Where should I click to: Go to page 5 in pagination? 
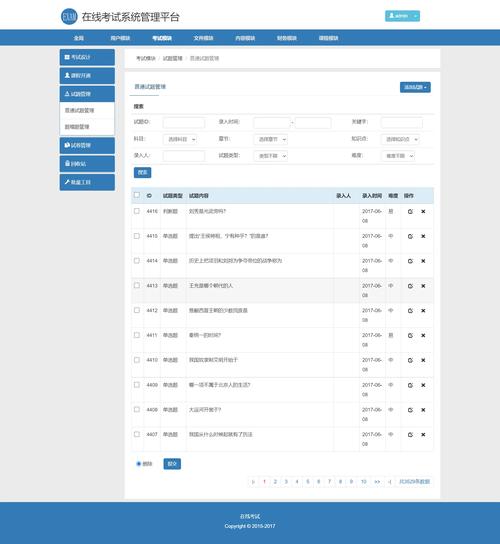pyautogui.click(x=307, y=482)
